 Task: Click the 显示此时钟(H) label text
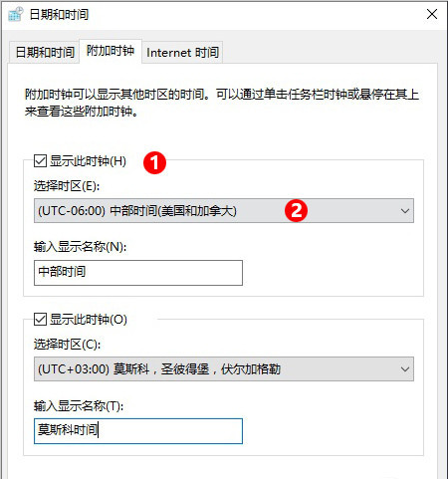click(x=88, y=161)
